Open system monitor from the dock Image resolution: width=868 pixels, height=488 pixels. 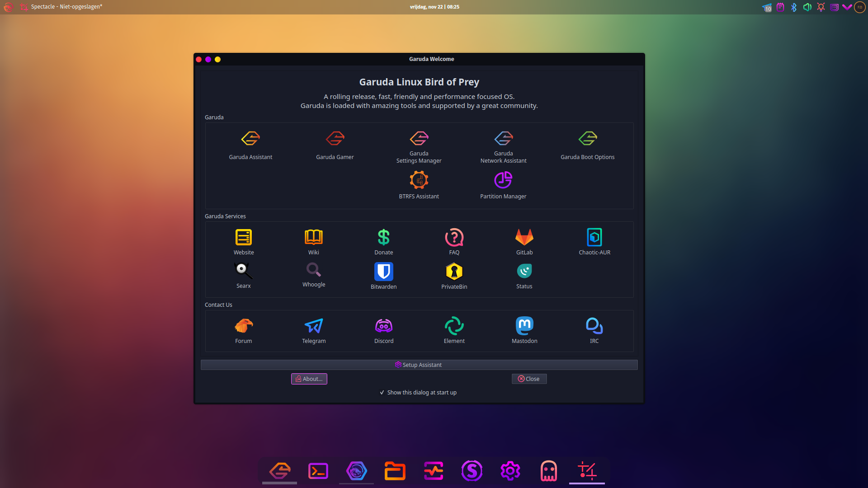pyautogui.click(x=434, y=471)
